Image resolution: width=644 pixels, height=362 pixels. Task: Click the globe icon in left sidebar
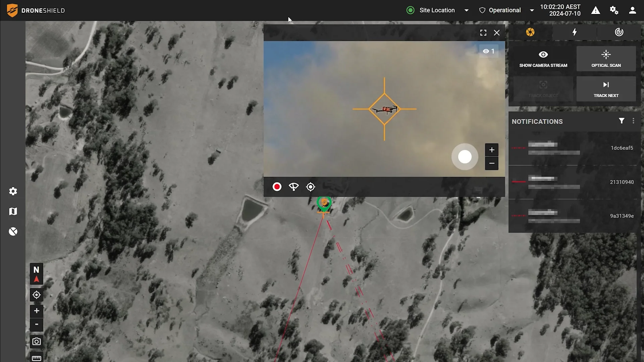pyautogui.click(x=13, y=231)
